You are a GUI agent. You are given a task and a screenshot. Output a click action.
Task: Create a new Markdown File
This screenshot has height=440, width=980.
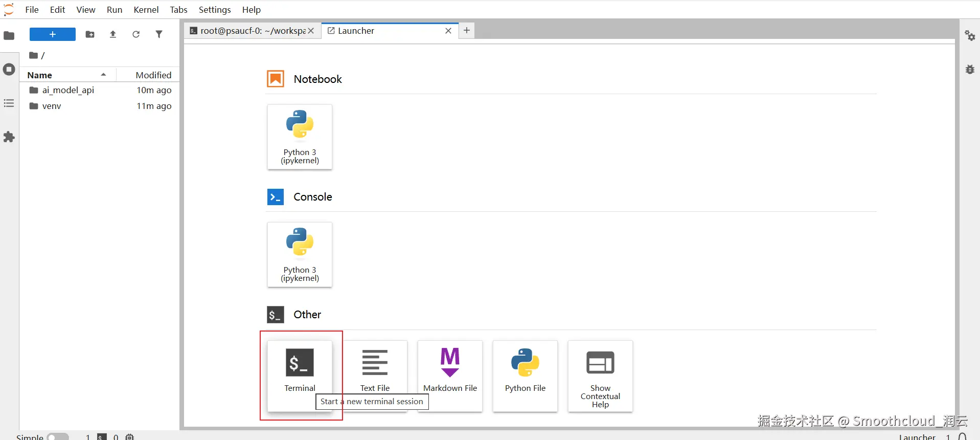450,376
